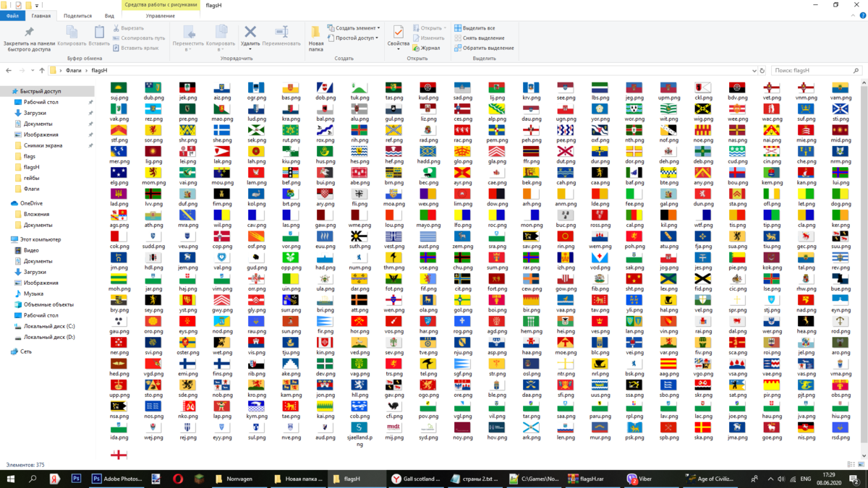Switch to Age of Civilizations taskbar window
The height and width of the screenshot is (488, 868).
click(x=710, y=479)
